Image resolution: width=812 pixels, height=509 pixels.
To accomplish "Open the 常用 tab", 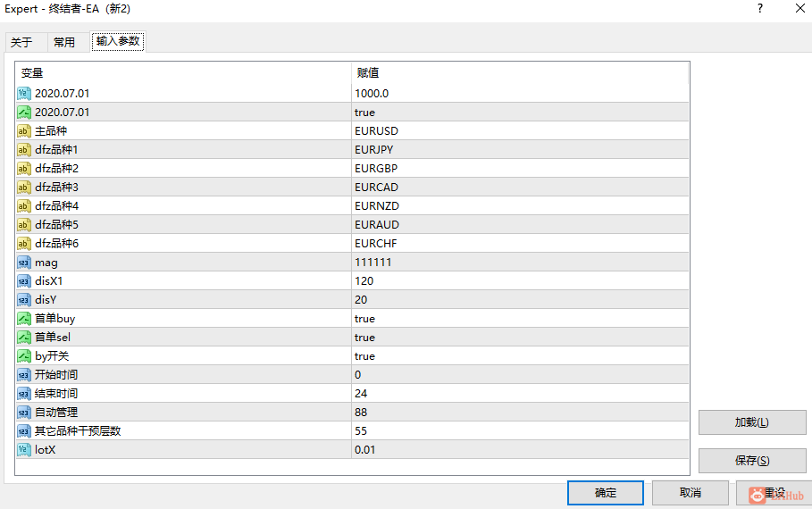I will (64, 43).
